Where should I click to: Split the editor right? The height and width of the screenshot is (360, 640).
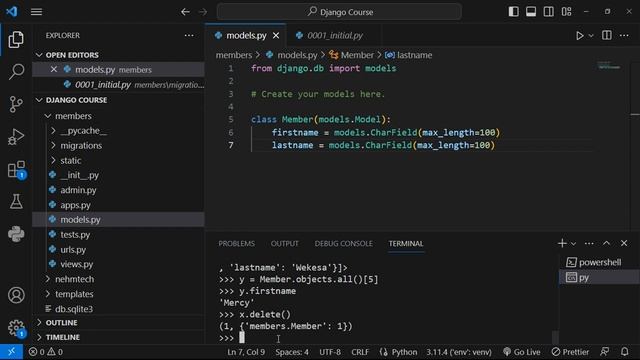tap(607, 36)
